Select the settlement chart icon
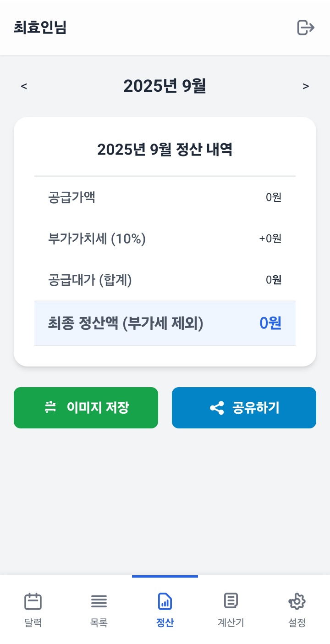This screenshot has height=644, width=330. (165, 601)
